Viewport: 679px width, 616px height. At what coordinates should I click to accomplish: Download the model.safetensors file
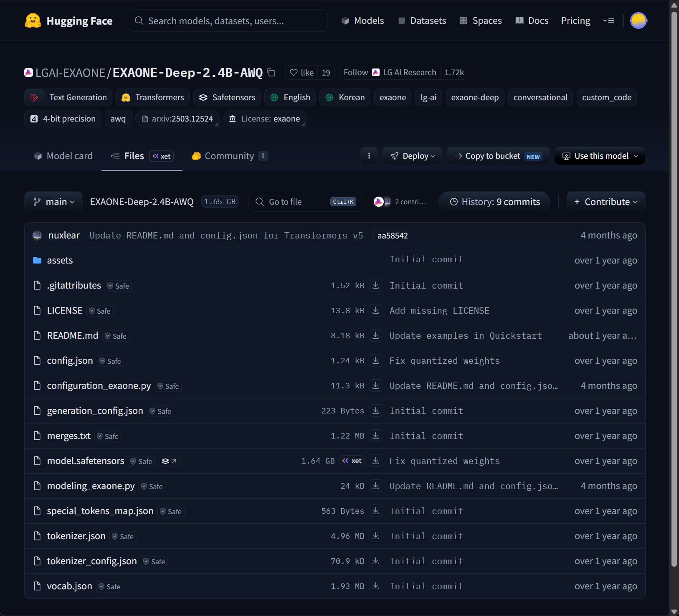376,461
